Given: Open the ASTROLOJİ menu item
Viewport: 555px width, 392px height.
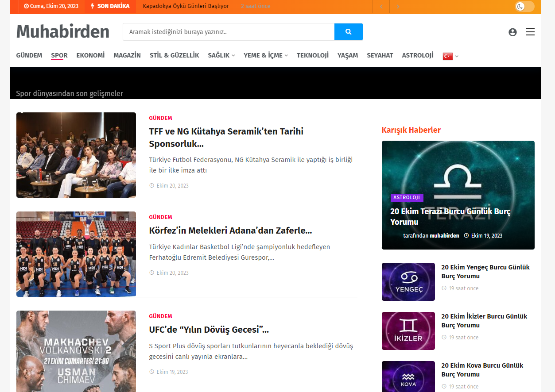Looking at the screenshot, I should tap(418, 55).
